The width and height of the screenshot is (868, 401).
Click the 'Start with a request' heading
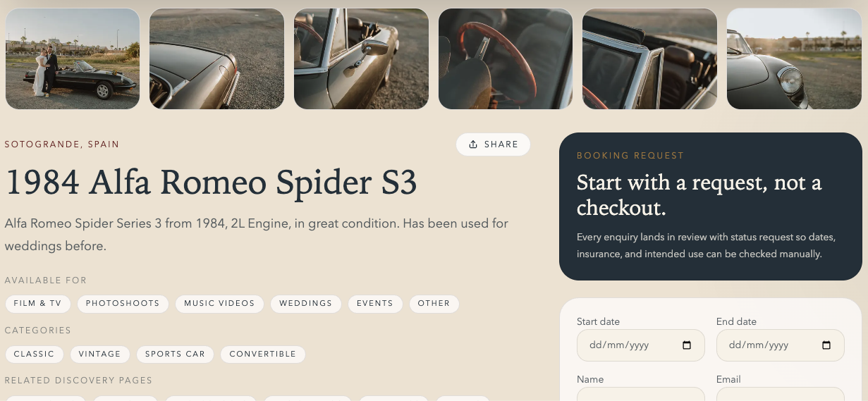pos(699,195)
